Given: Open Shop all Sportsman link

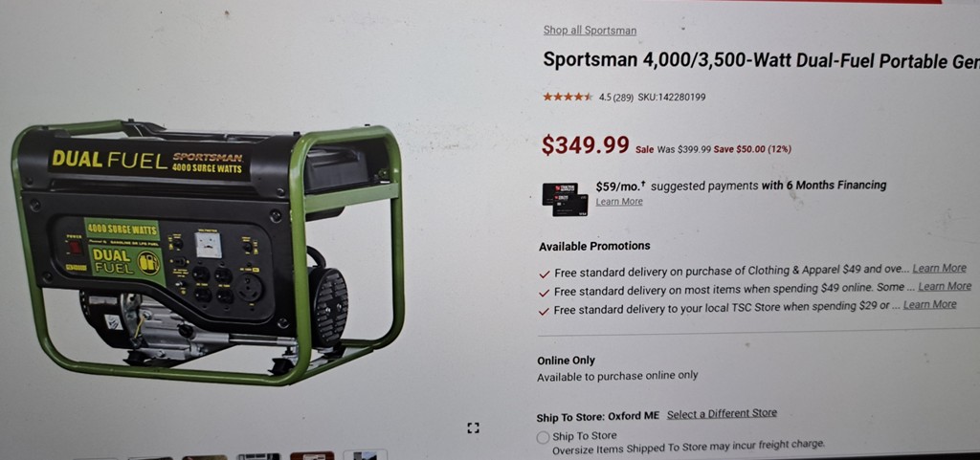Looking at the screenshot, I should click(x=590, y=30).
